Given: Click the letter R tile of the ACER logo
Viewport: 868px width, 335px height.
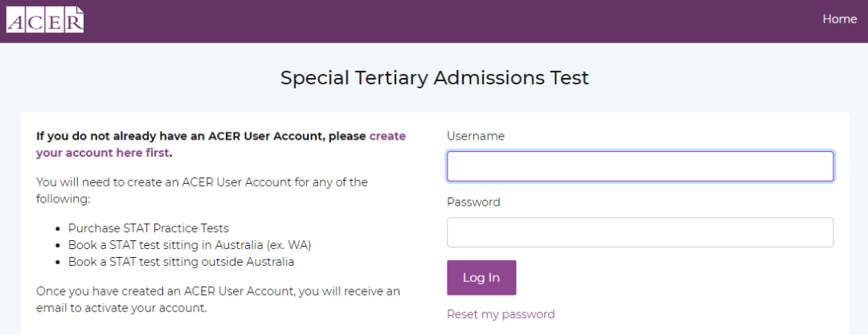Looking at the screenshot, I should click(x=74, y=21).
